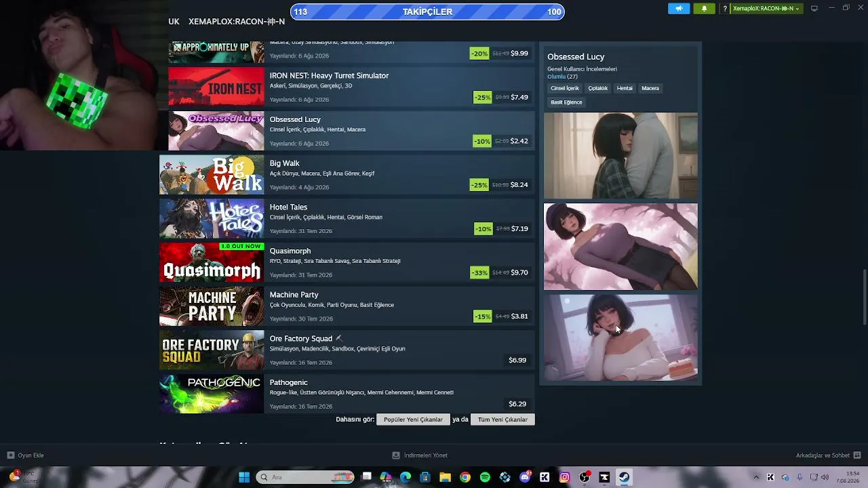Click the Ore Factory Squad capsule image
The height and width of the screenshot is (488, 868).
click(212, 350)
